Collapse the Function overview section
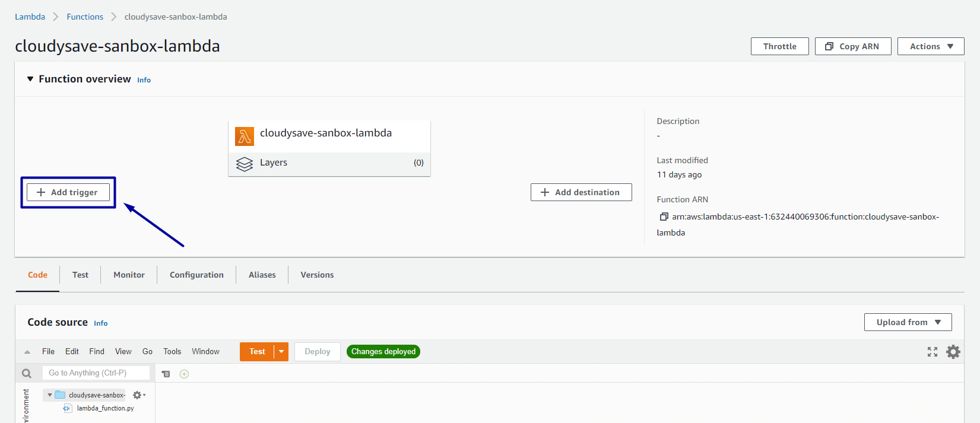 click(30, 79)
